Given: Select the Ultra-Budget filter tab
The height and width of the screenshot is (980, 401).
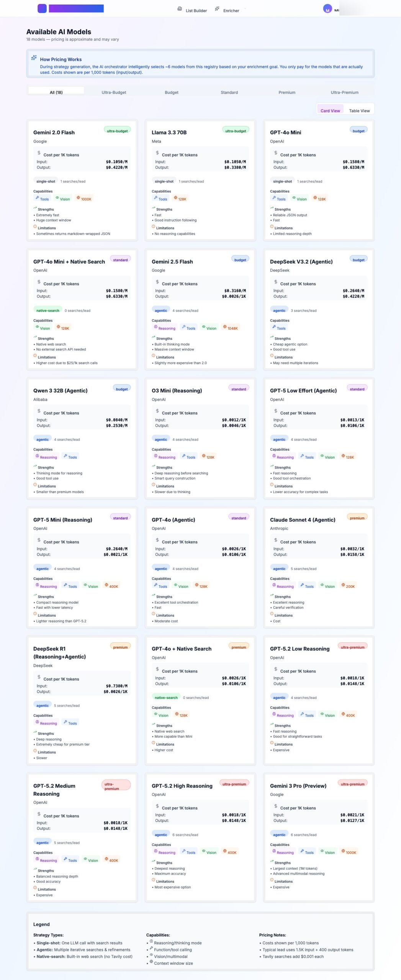Looking at the screenshot, I should click(114, 92).
